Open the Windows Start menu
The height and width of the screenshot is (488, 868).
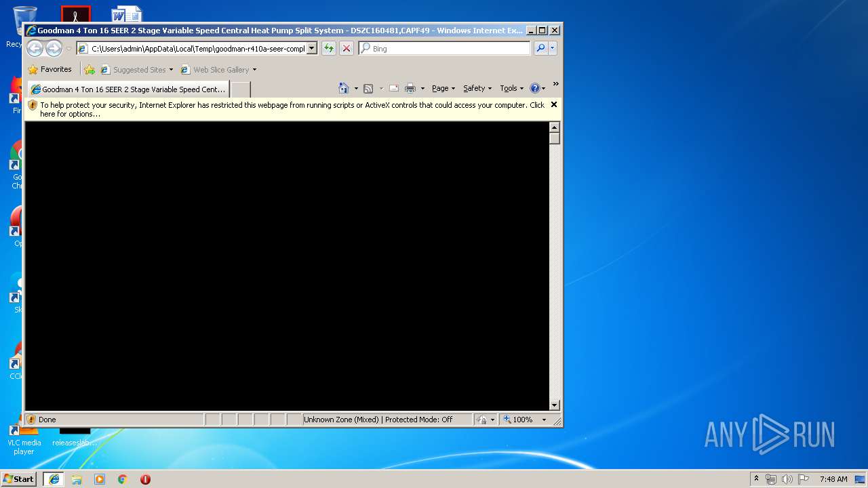[x=18, y=479]
